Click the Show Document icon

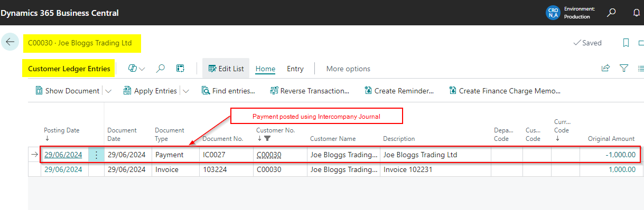click(39, 91)
